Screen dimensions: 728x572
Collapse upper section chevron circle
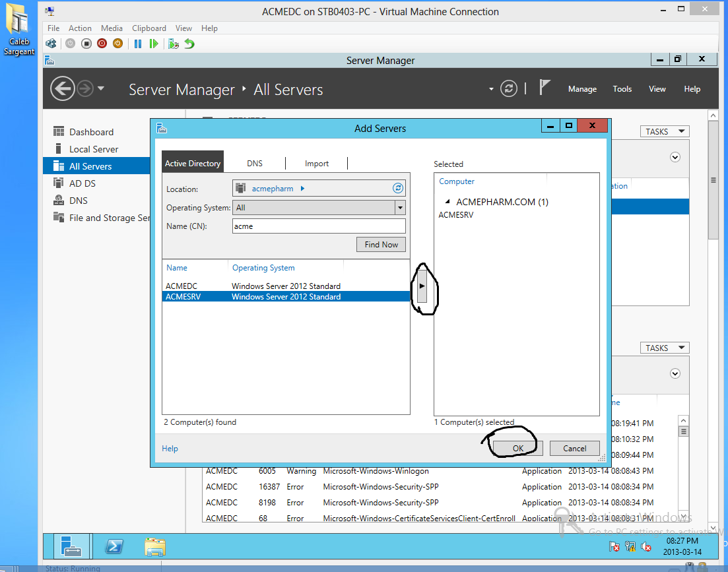click(x=675, y=157)
